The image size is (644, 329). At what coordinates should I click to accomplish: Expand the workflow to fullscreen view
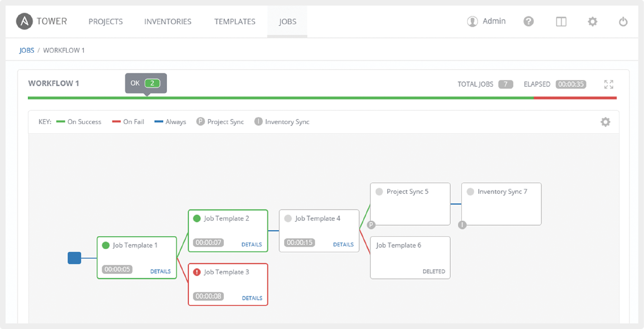(x=609, y=84)
